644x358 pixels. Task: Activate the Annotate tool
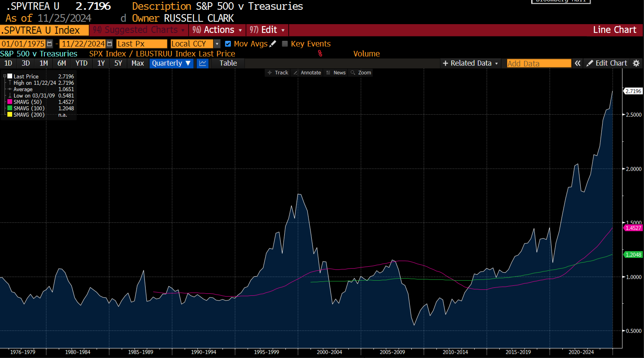coord(307,73)
